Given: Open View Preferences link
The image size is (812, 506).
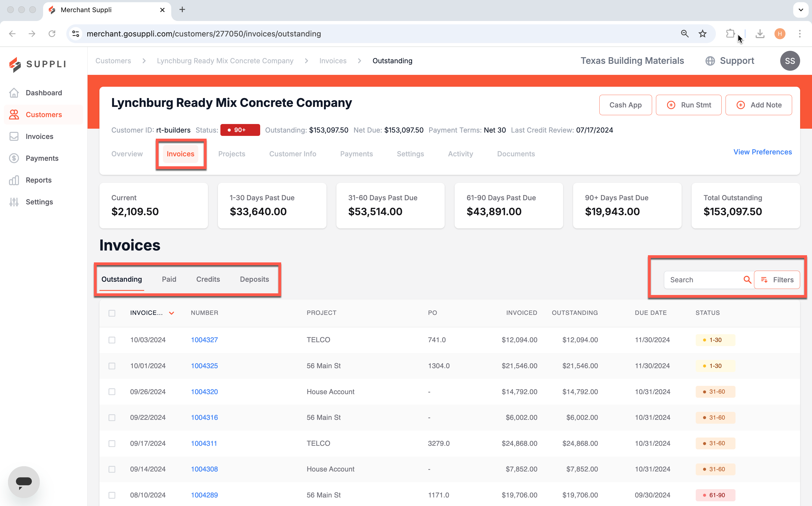Looking at the screenshot, I should pyautogui.click(x=762, y=152).
